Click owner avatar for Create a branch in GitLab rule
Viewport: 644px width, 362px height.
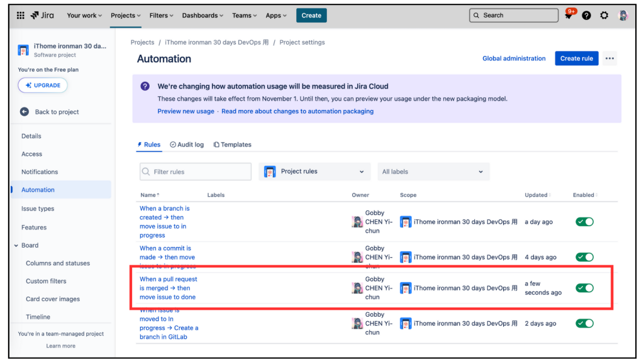coord(357,324)
